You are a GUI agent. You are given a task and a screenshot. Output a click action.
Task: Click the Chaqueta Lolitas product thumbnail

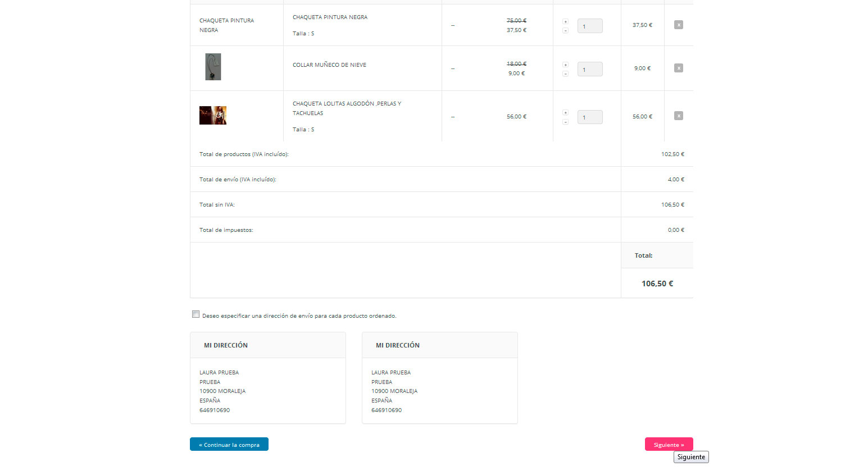point(213,115)
